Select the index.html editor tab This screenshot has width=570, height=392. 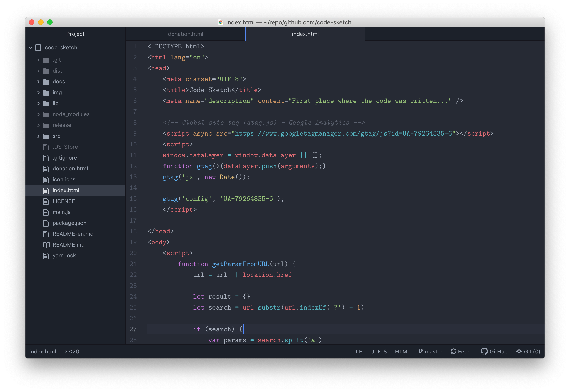[x=305, y=34]
